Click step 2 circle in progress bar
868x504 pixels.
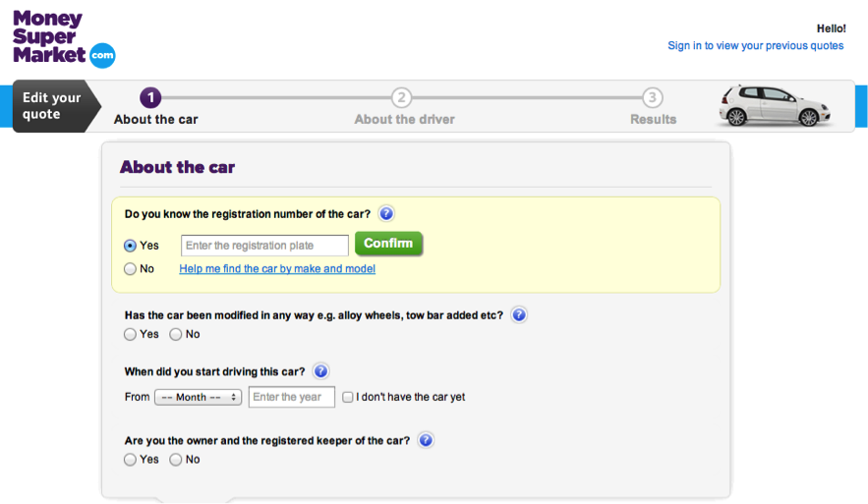[x=402, y=97]
